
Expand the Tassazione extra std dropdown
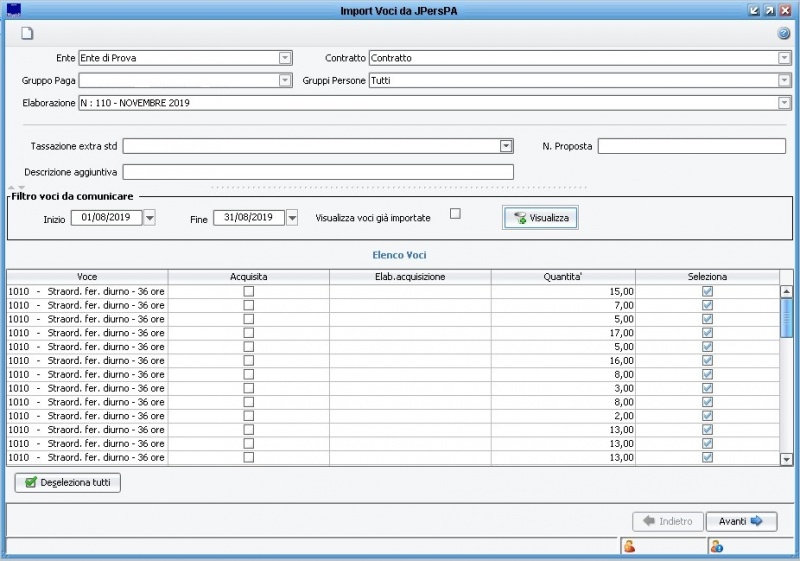[506, 146]
